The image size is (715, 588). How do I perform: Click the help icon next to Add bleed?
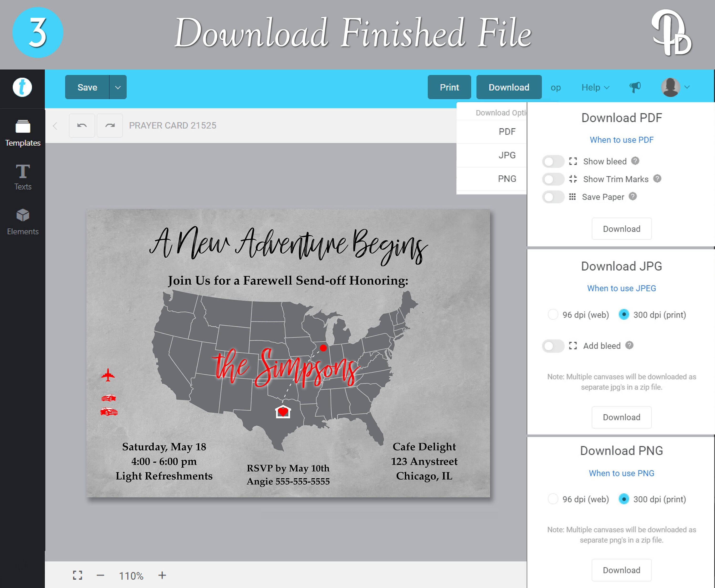pos(629,345)
